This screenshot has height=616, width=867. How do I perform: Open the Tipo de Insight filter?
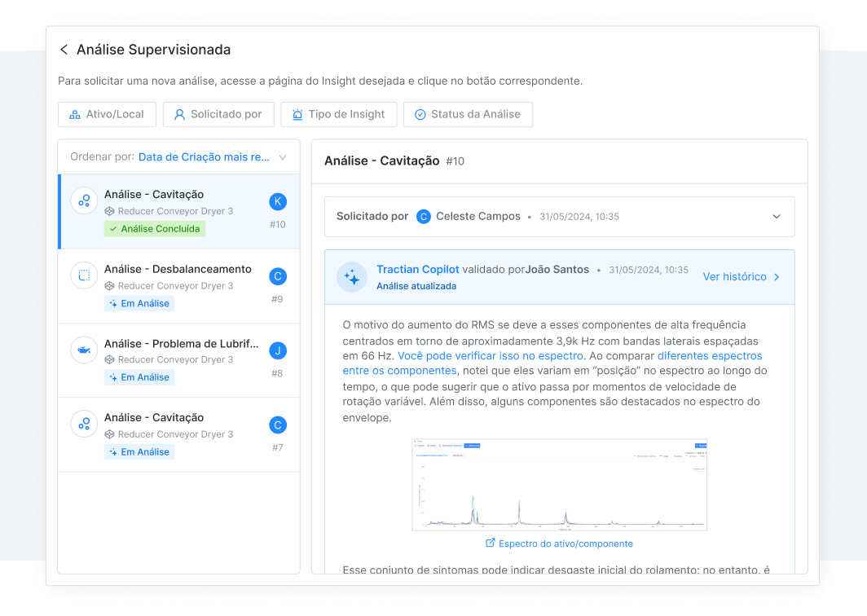click(x=338, y=115)
